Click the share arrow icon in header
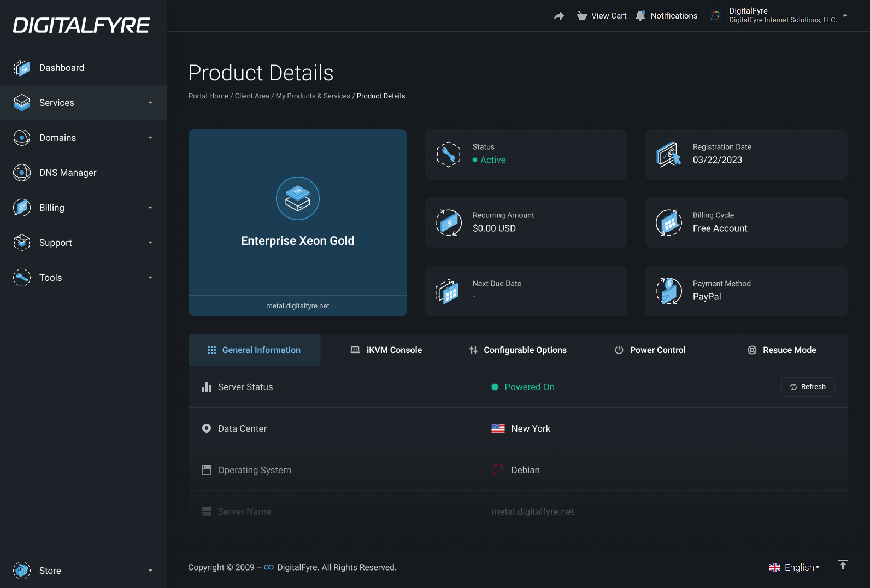The width and height of the screenshot is (870, 588). (x=559, y=16)
